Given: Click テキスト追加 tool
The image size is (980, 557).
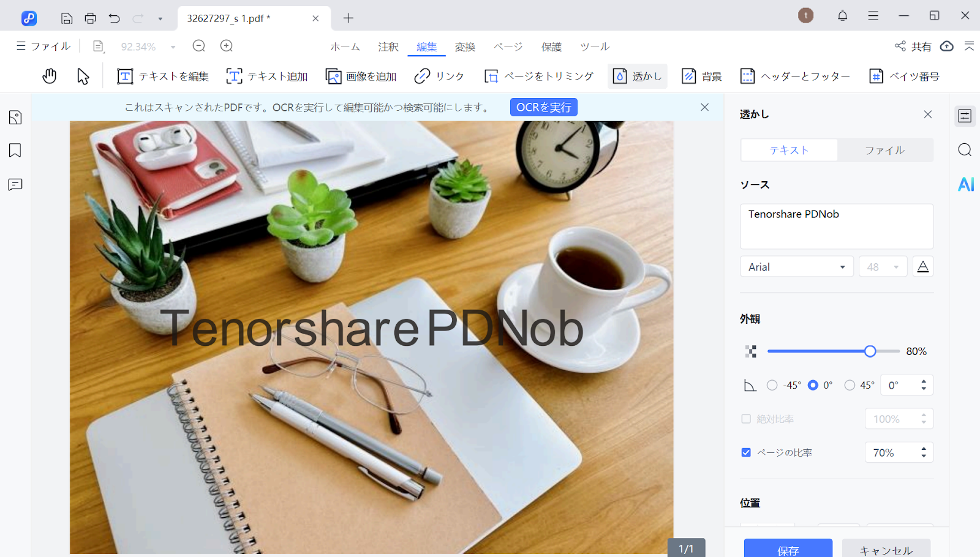Looking at the screenshot, I should coord(267,76).
